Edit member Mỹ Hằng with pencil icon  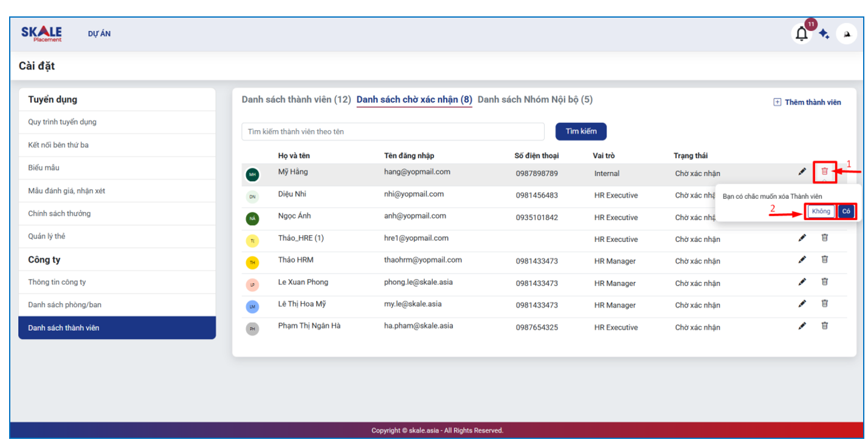802,172
